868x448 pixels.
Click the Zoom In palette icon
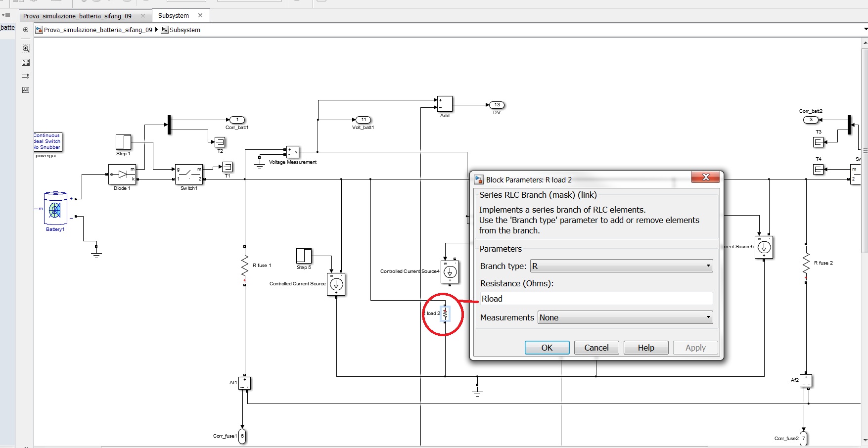click(26, 48)
